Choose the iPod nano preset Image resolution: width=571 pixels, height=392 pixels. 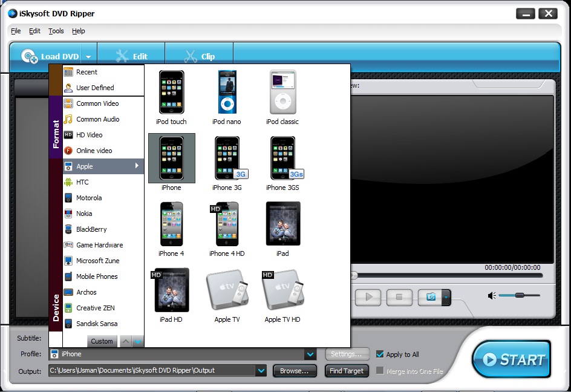(227, 97)
